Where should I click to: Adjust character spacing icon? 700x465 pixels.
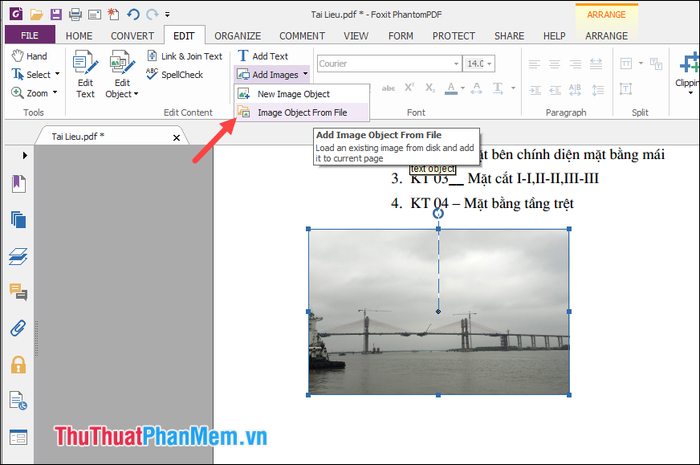click(476, 88)
